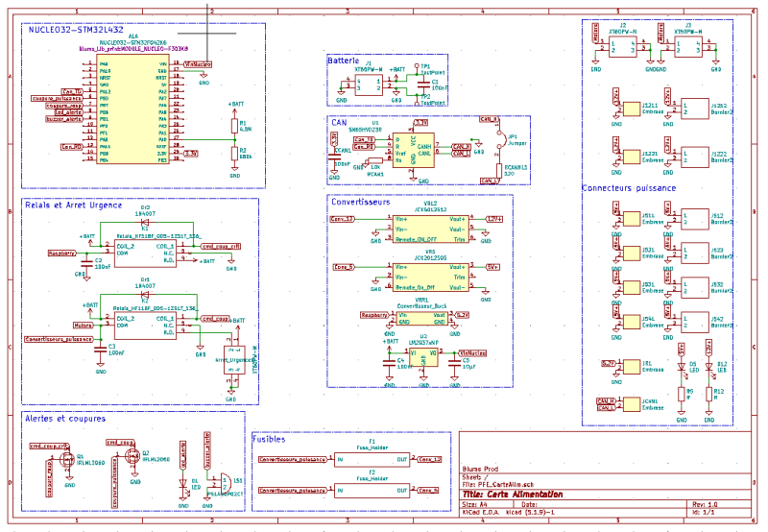Select capacitor CCAN1
The height and width of the screenshot is (532, 768).
click(334, 157)
